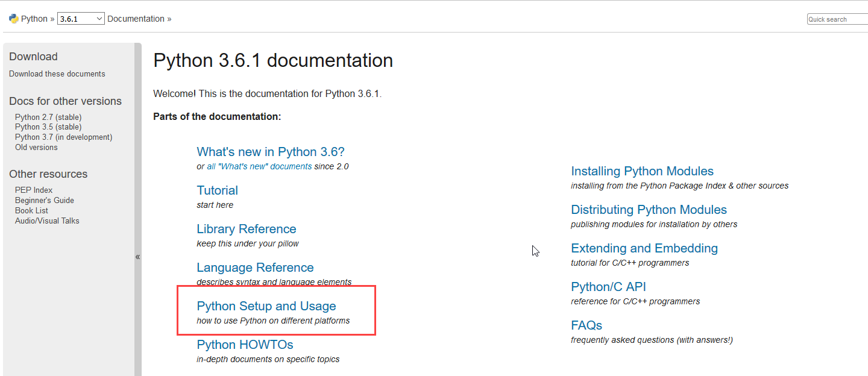868x376 pixels.
Task: Open the Tutorial section
Action: pos(217,190)
